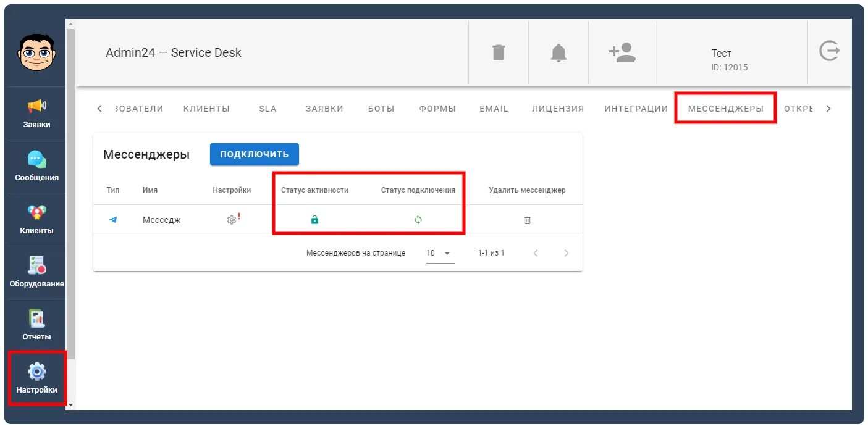Toggle the green lock activity status
The height and width of the screenshot is (429, 868).
[314, 220]
